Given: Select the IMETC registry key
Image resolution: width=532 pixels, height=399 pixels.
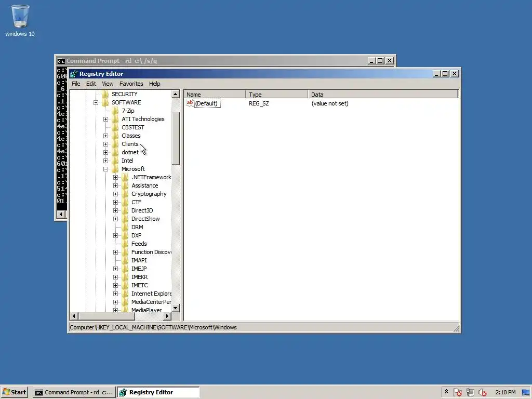Looking at the screenshot, I should [139, 285].
